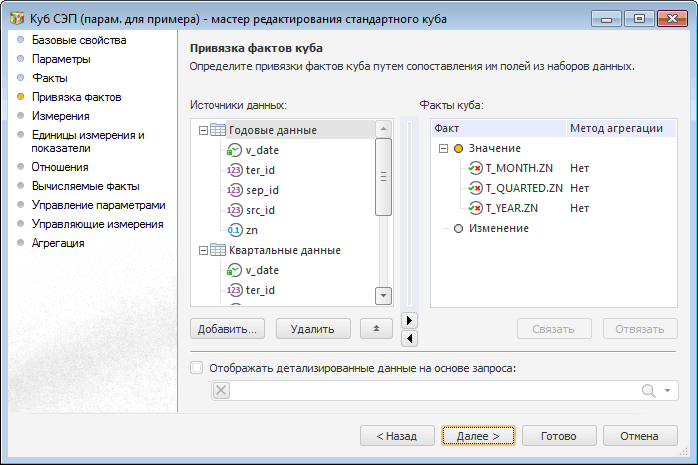The image size is (698, 465).
Task: Click the Квартальные данные table icon
Action: tap(219, 250)
